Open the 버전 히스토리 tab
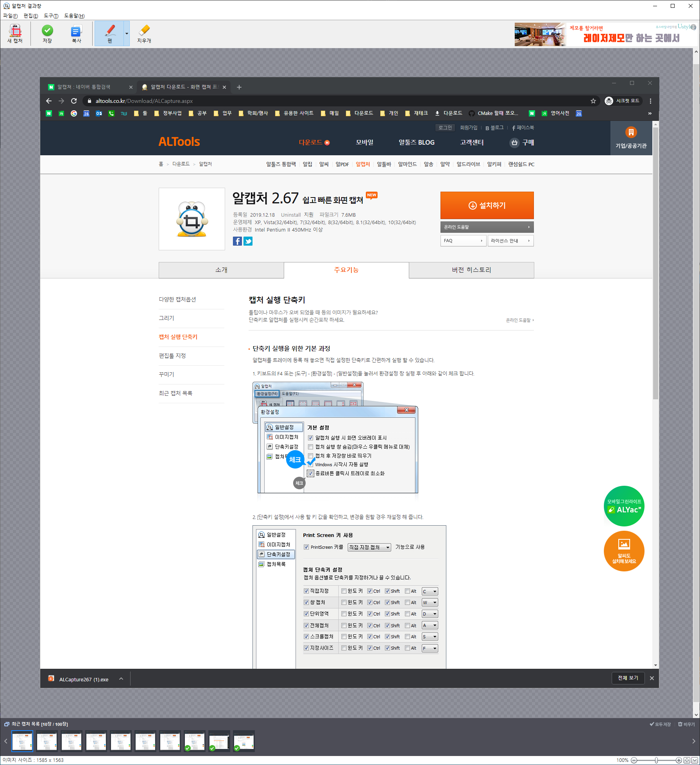Image resolution: width=700 pixels, height=765 pixels. click(471, 270)
